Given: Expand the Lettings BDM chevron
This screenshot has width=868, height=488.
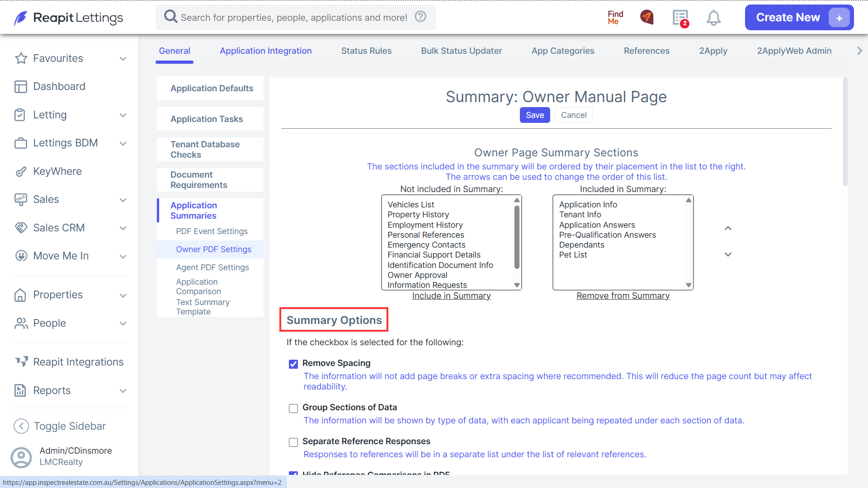Looking at the screenshot, I should coord(123,144).
